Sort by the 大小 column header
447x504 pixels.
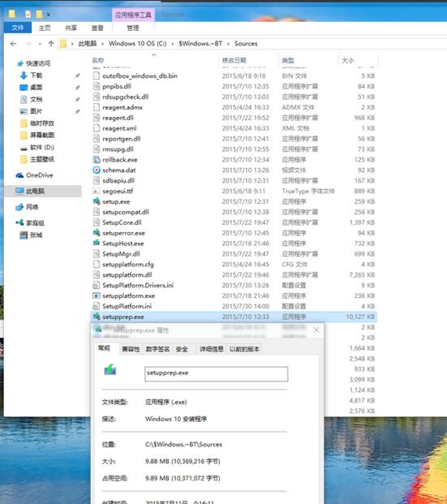pyautogui.click(x=348, y=60)
